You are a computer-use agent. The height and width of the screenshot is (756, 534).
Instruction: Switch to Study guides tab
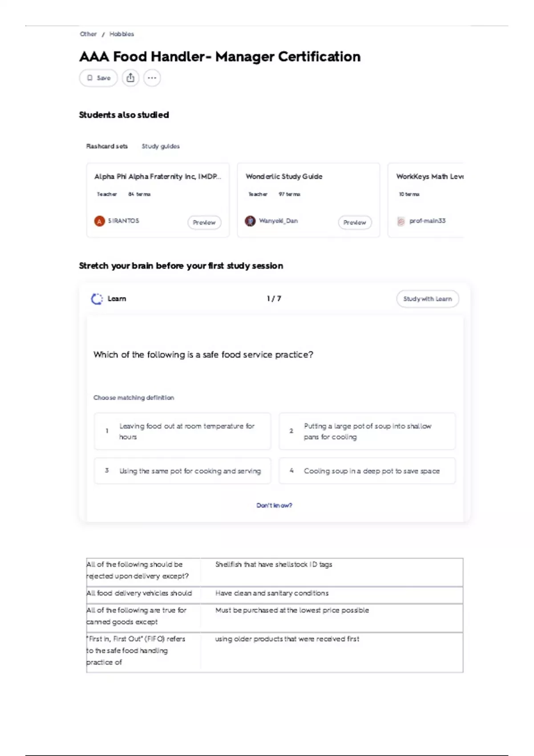(161, 146)
